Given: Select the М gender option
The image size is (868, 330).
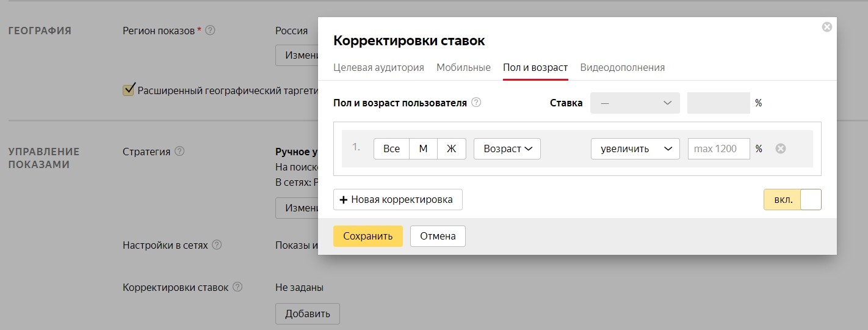Looking at the screenshot, I should click(x=423, y=148).
